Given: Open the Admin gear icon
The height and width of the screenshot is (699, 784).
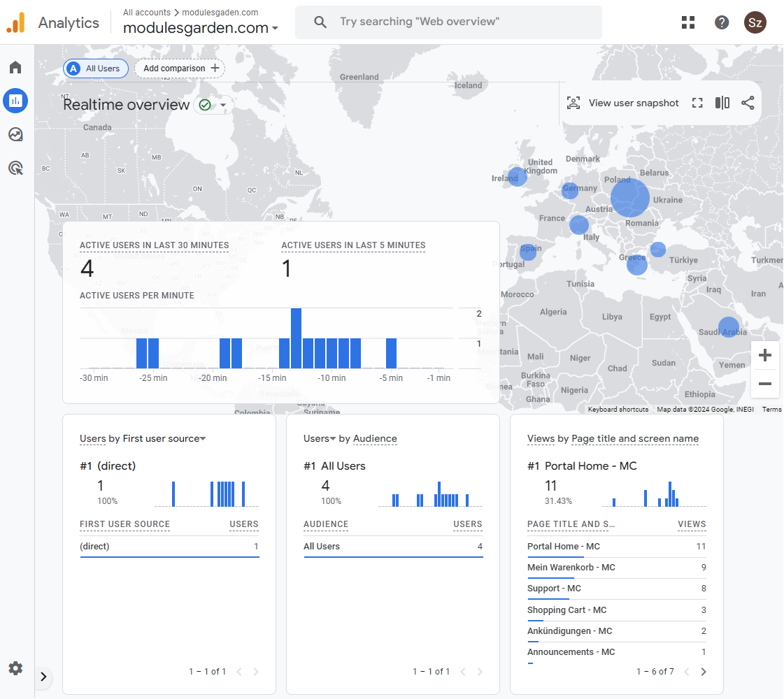Looking at the screenshot, I should (15, 668).
